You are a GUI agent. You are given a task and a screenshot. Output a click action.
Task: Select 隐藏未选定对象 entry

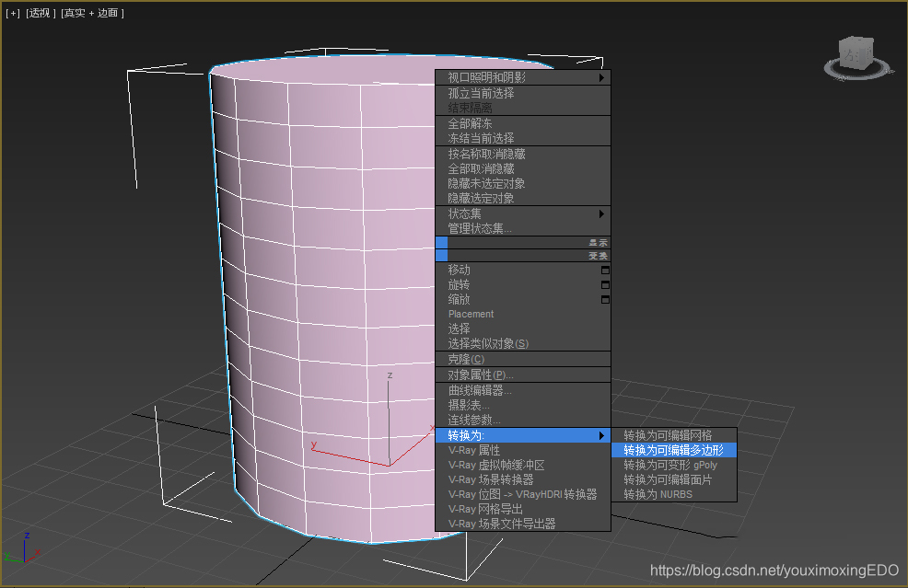click(x=523, y=183)
